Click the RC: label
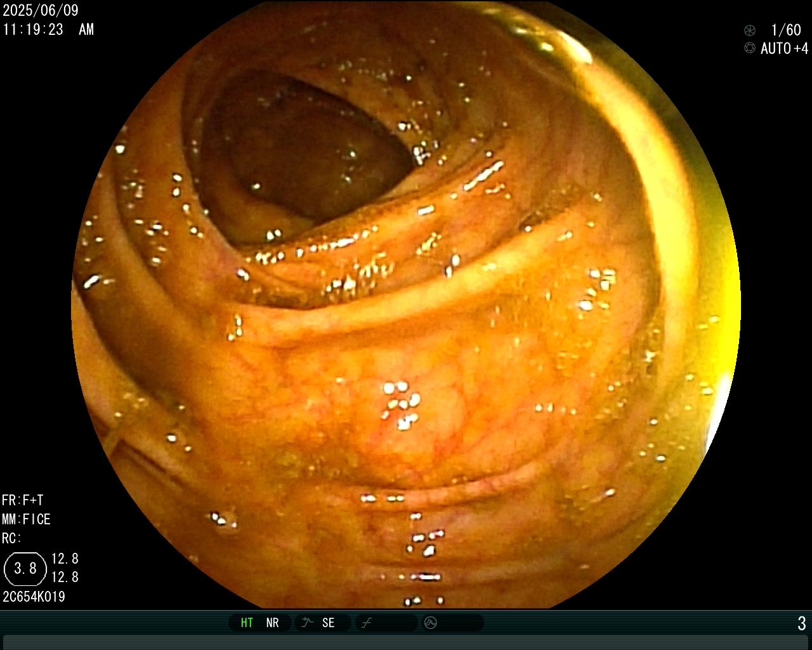Screen dimensions: 812x650 (12, 538)
